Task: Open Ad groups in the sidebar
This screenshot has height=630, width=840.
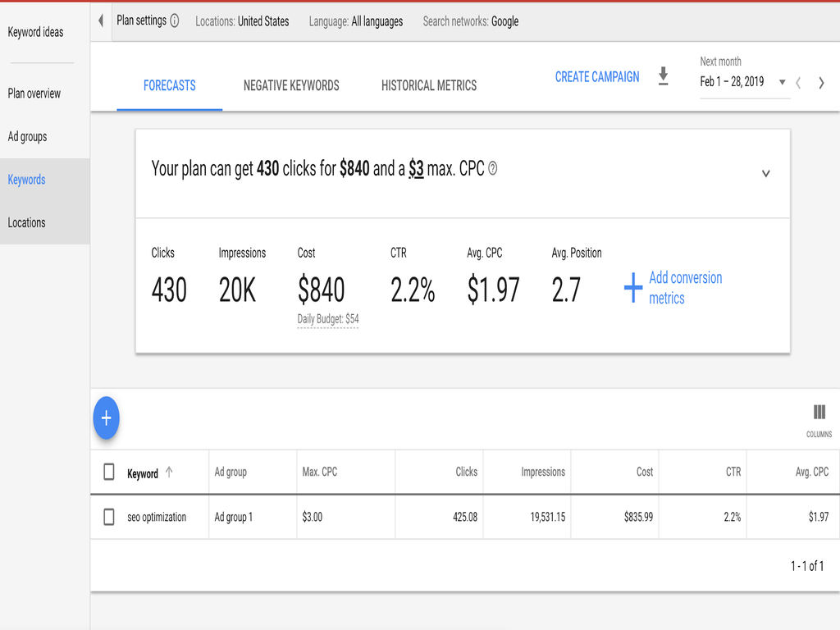Action: click(x=27, y=137)
